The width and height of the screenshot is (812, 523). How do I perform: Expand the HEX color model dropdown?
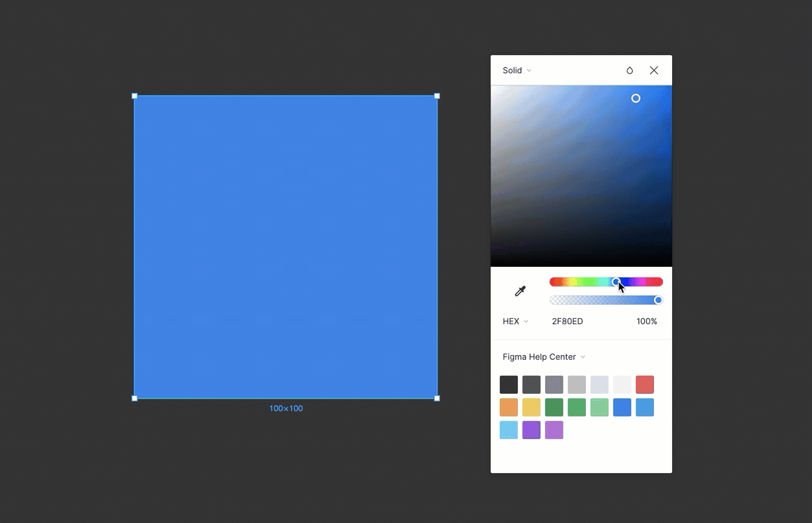pos(516,321)
